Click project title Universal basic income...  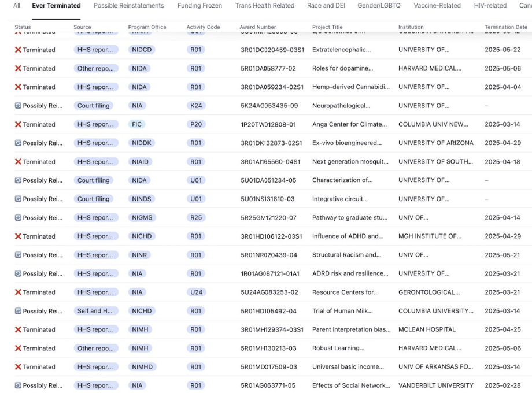[348, 367]
